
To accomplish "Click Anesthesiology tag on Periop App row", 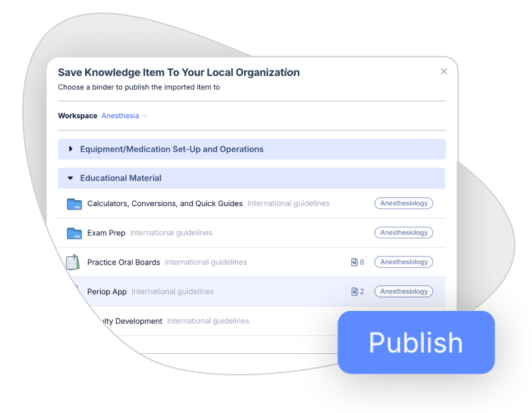I will pyautogui.click(x=404, y=291).
